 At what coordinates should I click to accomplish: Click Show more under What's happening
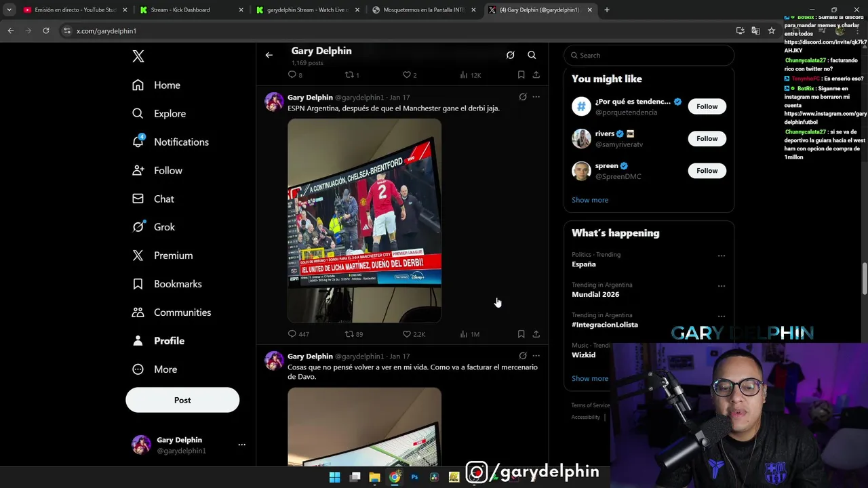[x=590, y=379]
